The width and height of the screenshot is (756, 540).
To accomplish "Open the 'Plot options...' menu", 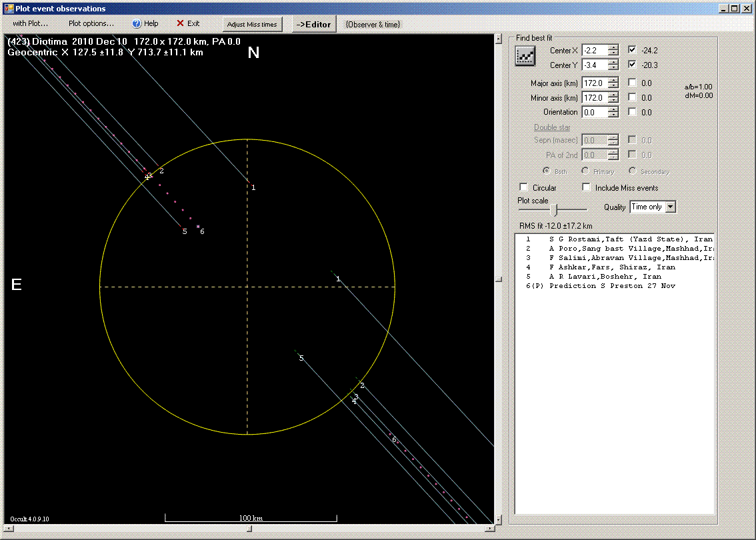I will point(91,23).
